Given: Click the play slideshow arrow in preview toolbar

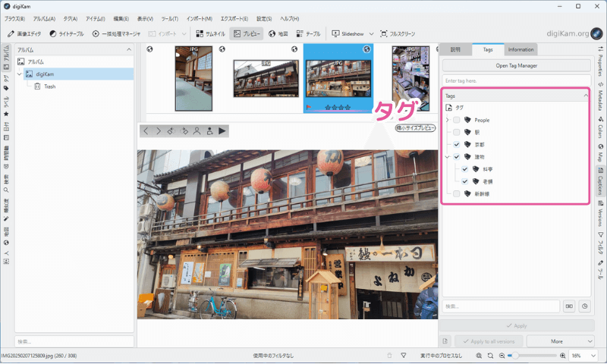Looking at the screenshot, I should pos(223,130).
